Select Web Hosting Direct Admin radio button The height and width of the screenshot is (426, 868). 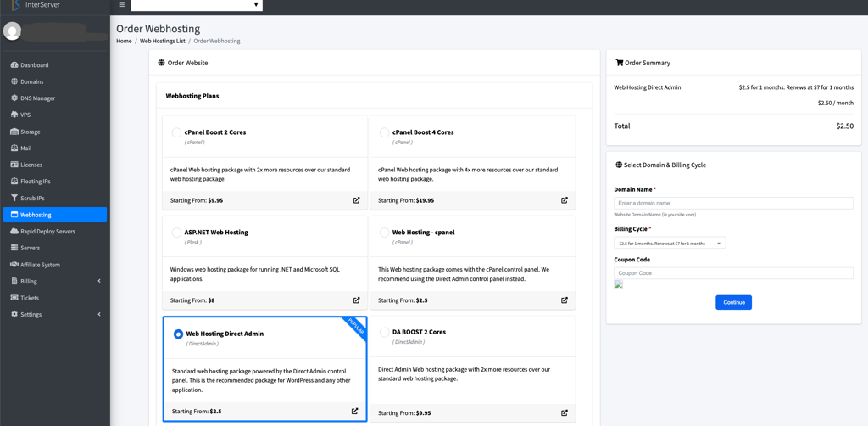coord(178,334)
